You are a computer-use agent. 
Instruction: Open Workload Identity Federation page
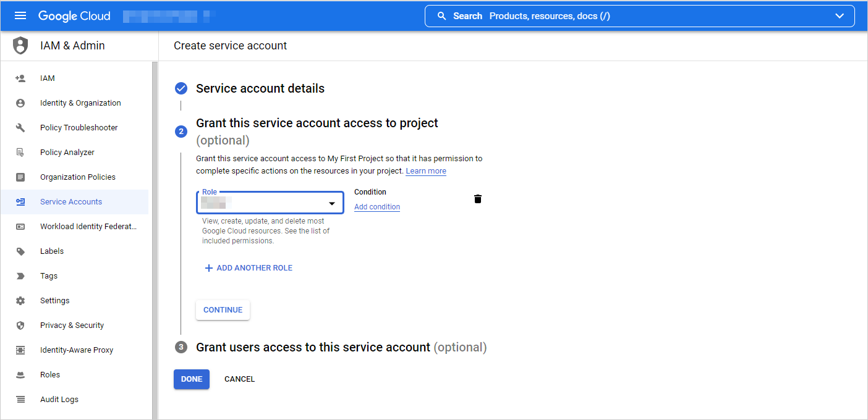[88, 226]
